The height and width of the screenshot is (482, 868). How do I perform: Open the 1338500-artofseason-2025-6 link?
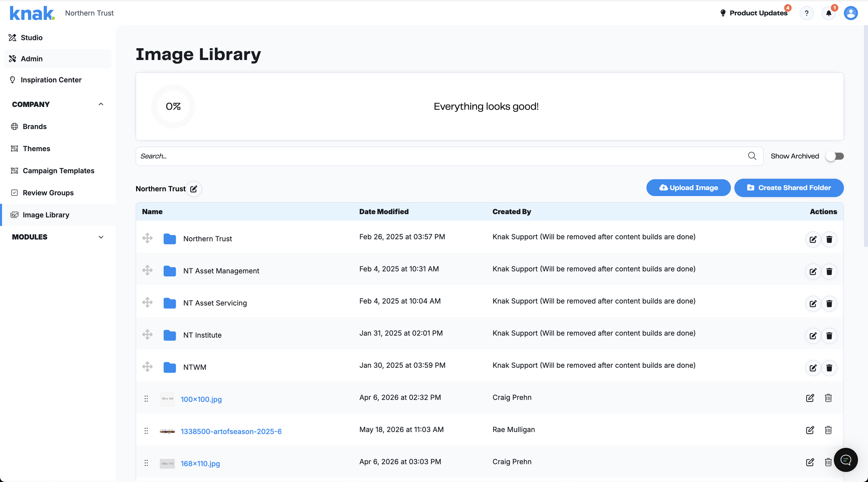231,431
